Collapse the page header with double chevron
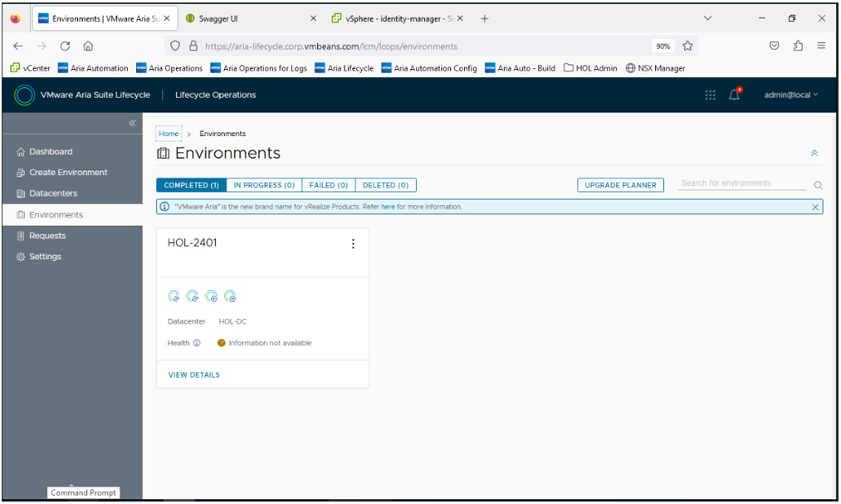 point(814,154)
